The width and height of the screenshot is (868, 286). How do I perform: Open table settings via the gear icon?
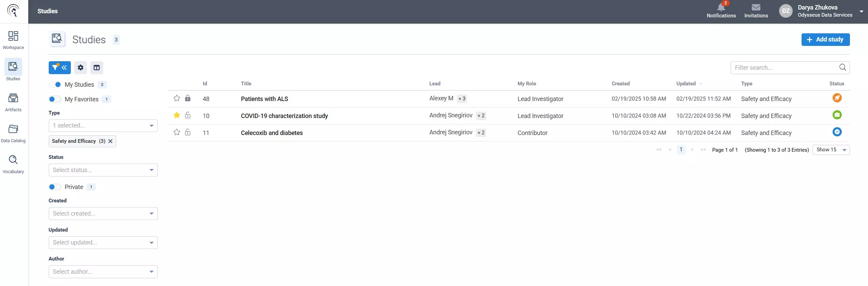coord(80,68)
